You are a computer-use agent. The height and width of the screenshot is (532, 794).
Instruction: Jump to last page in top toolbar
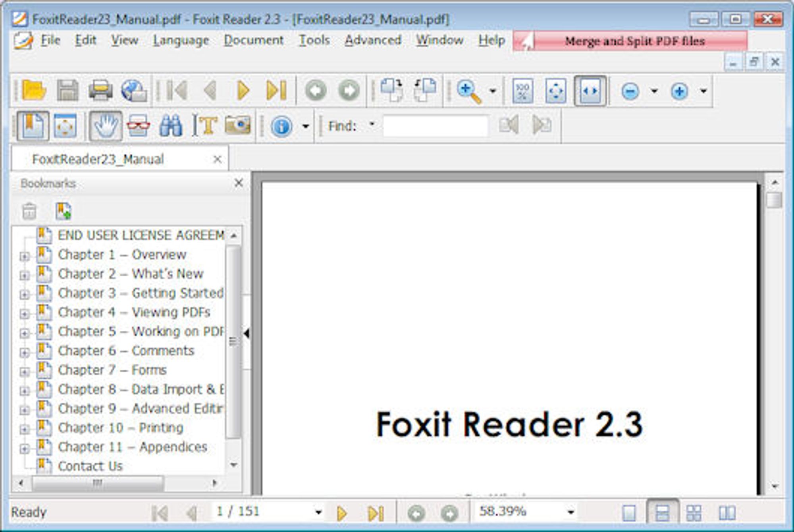(276, 90)
